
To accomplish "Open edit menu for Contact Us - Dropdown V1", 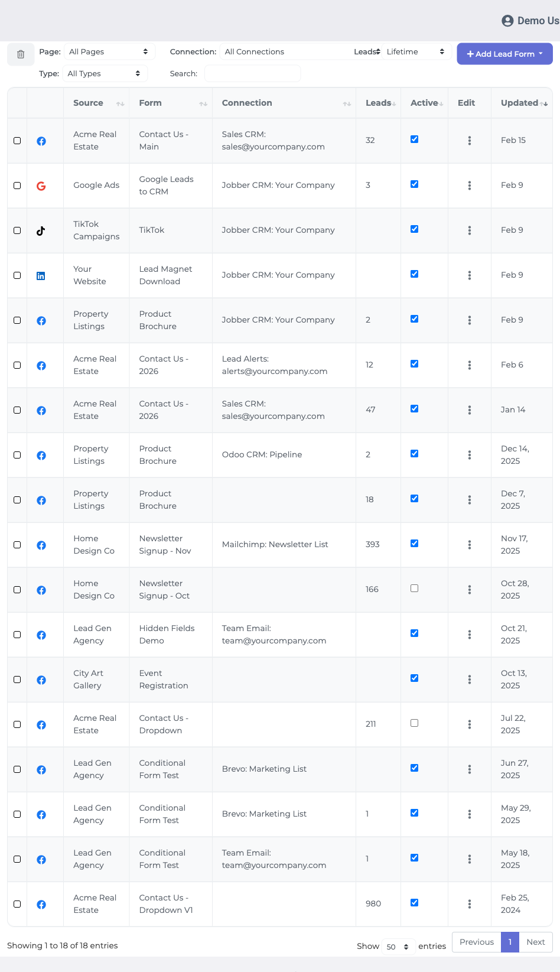I will pyautogui.click(x=470, y=904).
